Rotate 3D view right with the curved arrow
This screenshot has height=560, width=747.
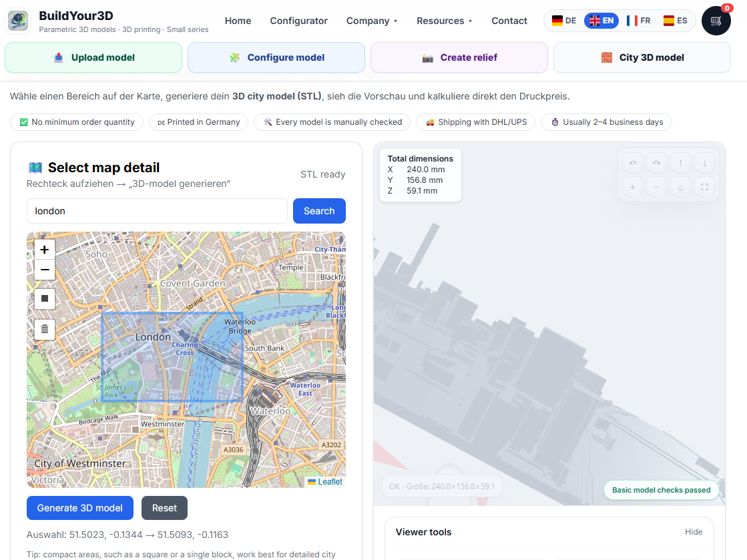point(656,163)
